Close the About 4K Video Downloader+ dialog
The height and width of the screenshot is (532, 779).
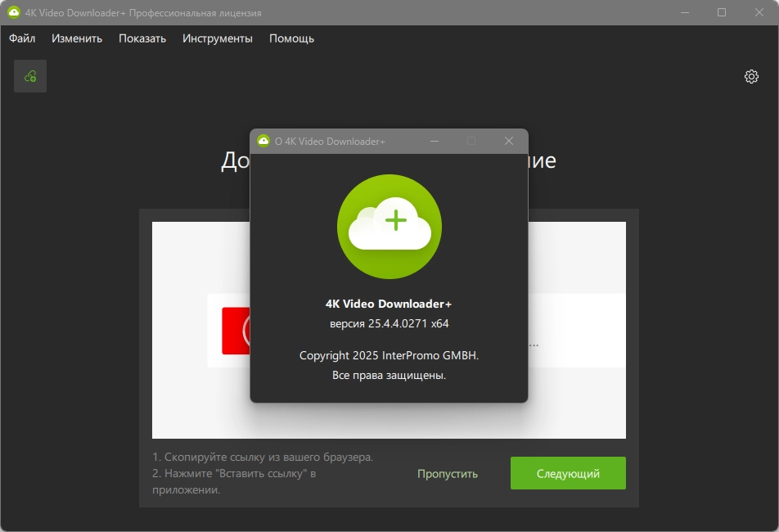click(x=509, y=141)
